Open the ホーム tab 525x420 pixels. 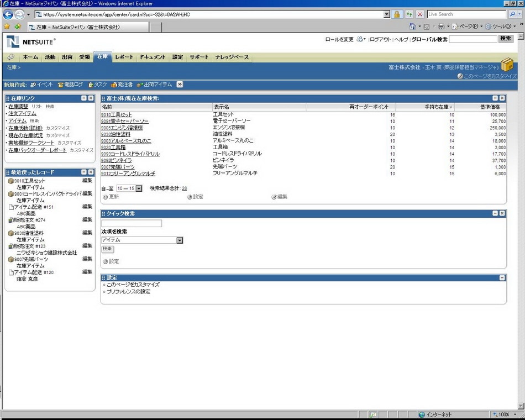click(x=31, y=57)
